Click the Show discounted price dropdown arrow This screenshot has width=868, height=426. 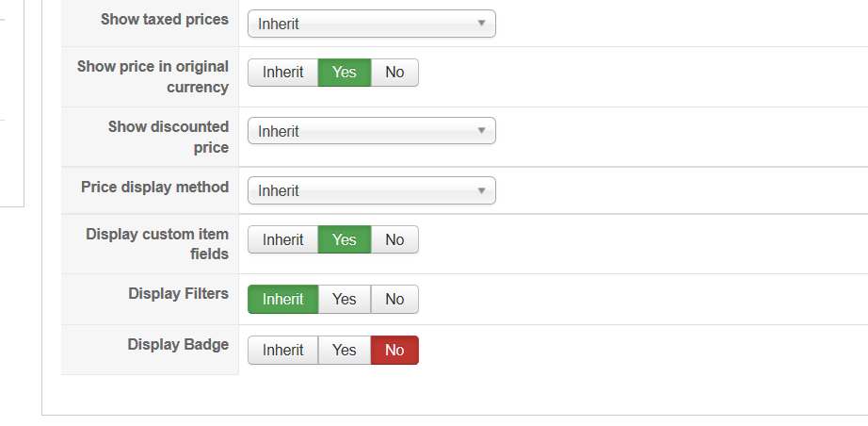481,131
